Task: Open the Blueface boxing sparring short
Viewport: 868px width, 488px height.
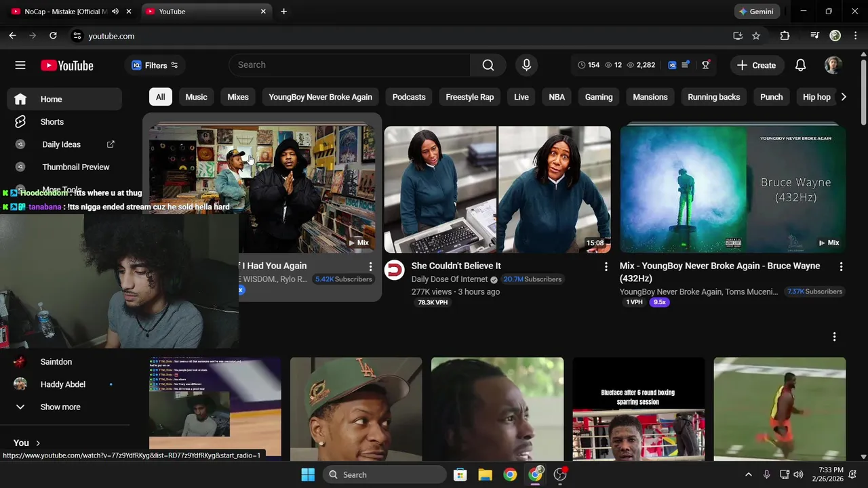Action: 638,409
